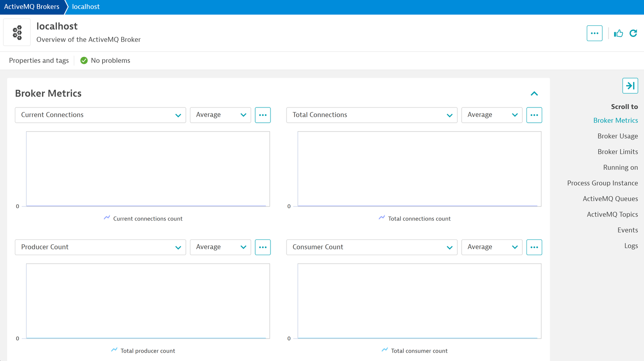Open the Average dropdown beside Total Connections
644x361 pixels.
point(492,115)
